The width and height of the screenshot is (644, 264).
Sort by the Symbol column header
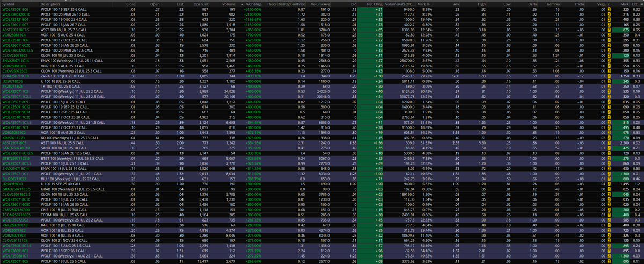8,3
